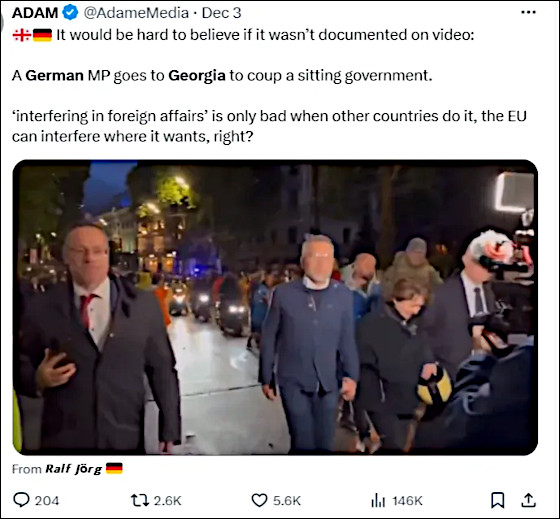
Task: Click the 146K views count
Action: (x=408, y=501)
